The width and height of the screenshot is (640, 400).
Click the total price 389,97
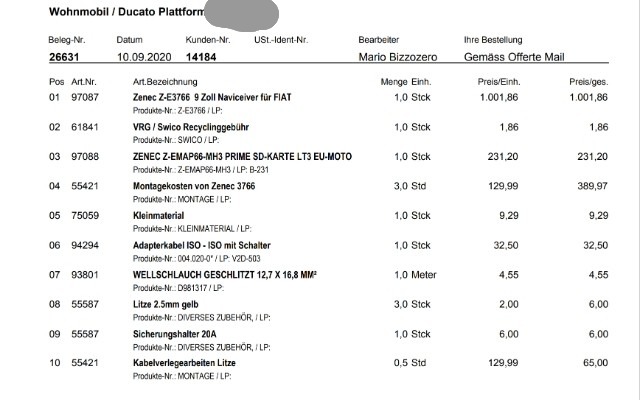pos(589,187)
